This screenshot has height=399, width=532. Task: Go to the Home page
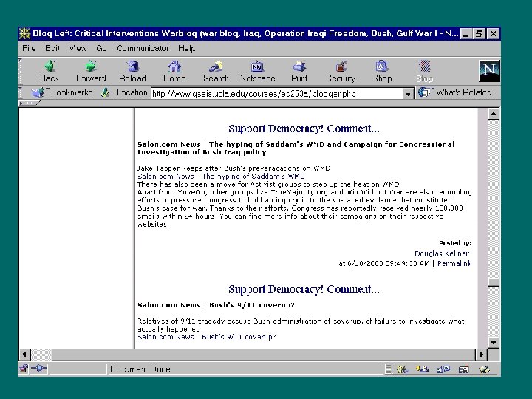(x=174, y=71)
